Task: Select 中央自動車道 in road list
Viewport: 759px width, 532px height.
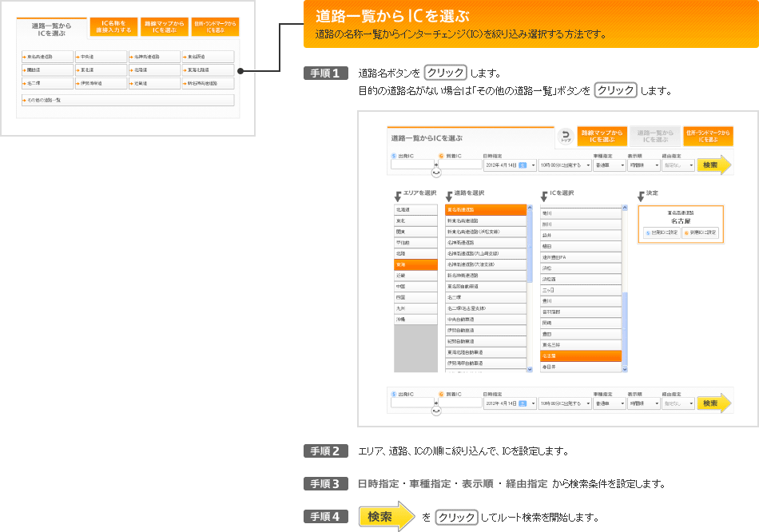Action: tap(486, 319)
